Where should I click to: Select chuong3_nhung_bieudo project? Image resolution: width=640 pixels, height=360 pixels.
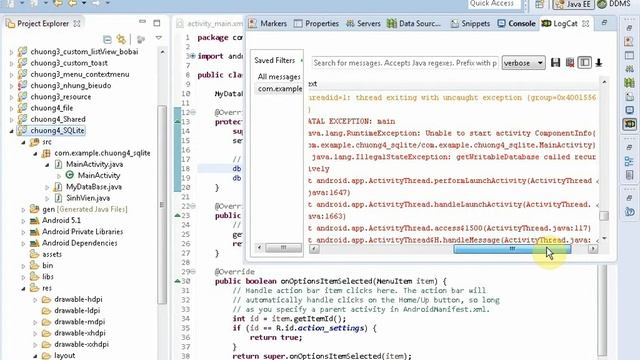pos(70,86)
